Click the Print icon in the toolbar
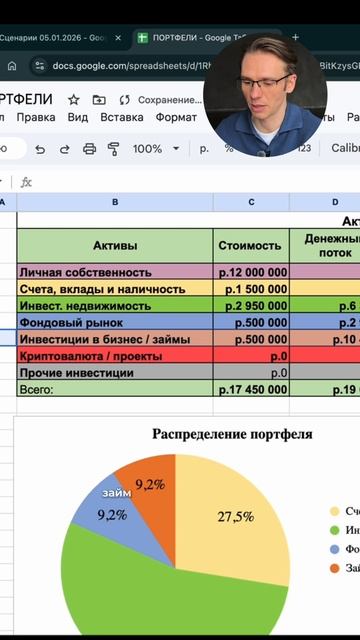The width and height of the screenshot is (360, 640). coord(89,149)
